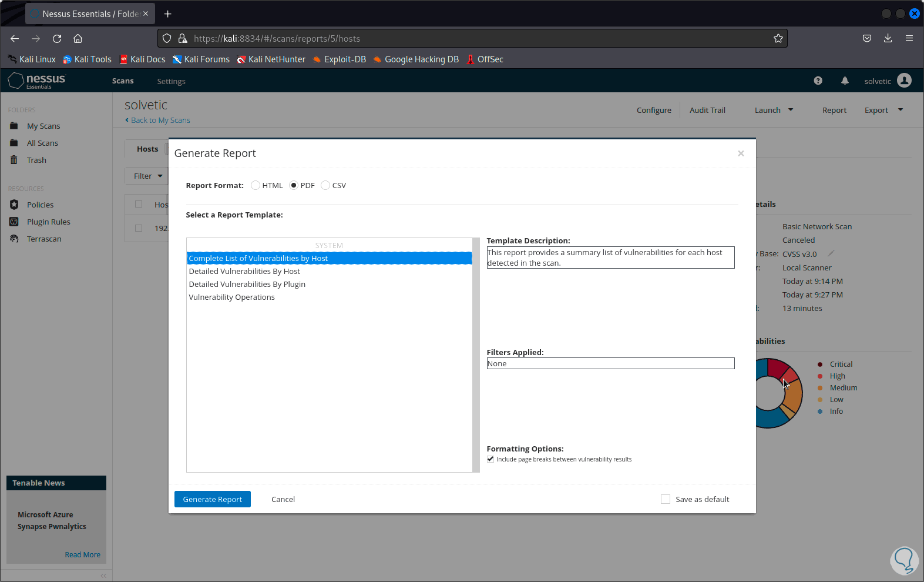This screenshot has height=582, width=924.
Task: Select Detailed Vulnerabilities By Host template
Action: pos(329,271)
